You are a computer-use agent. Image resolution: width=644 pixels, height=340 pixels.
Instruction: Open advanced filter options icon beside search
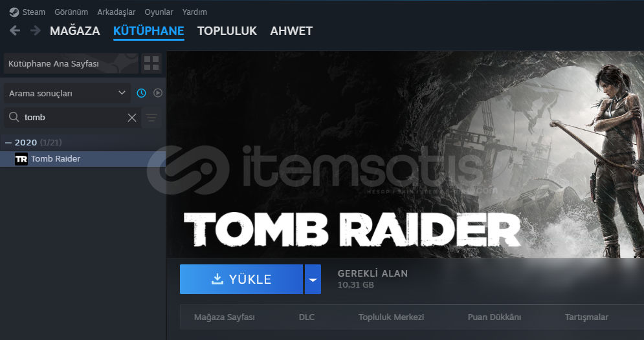tap(151, 118)
